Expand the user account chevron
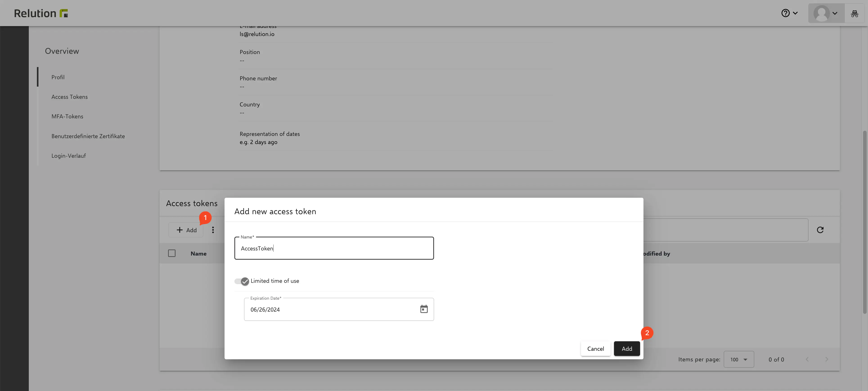 (x=835, y=13)
